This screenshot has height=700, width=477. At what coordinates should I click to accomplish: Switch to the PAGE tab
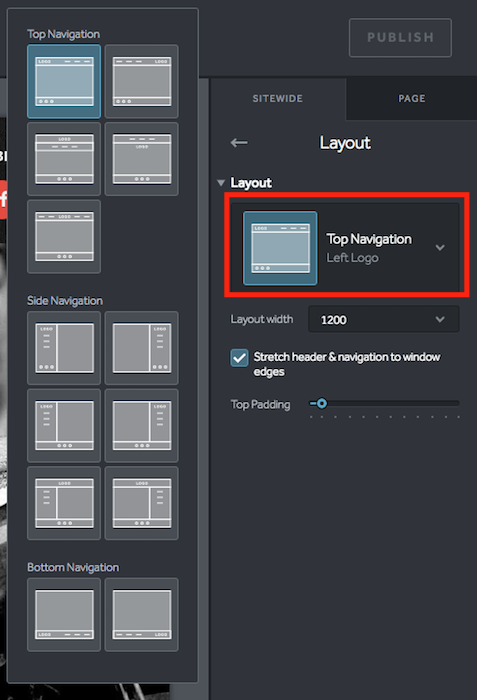point(412,99)
